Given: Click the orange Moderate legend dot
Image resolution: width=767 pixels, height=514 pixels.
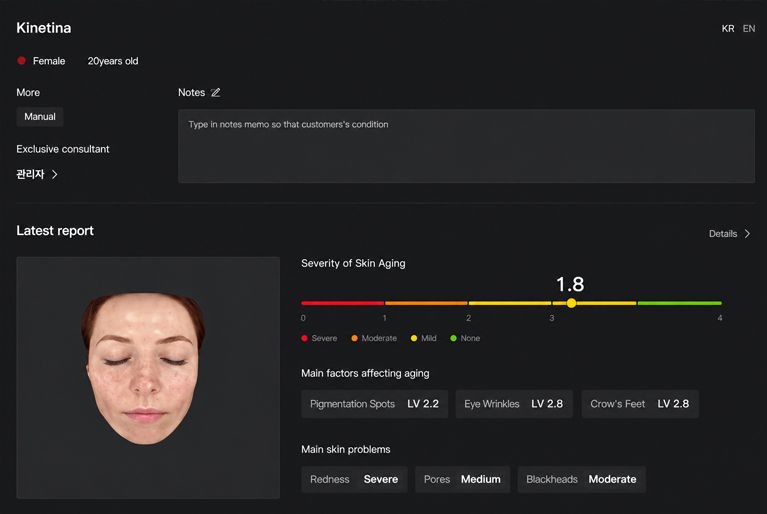Looking at the screenshot, I should coord(354,338).
